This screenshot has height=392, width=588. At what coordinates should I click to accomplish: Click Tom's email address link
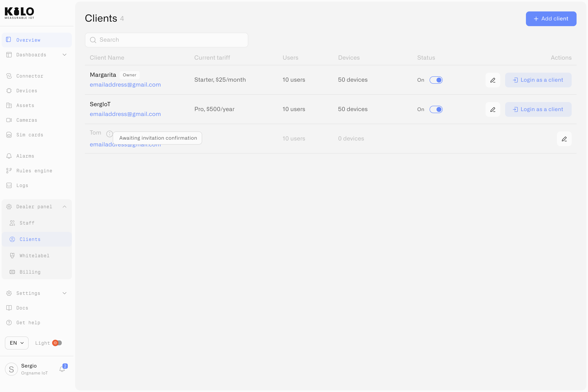(x=125, y=145)
